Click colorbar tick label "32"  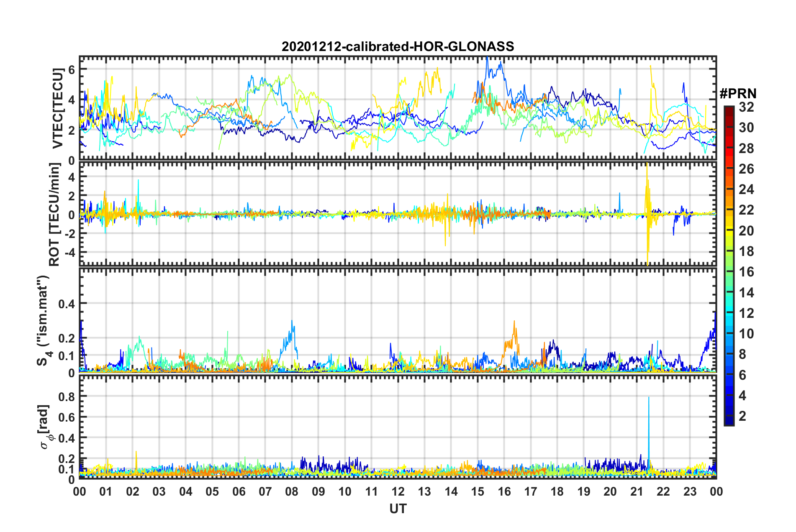pos(746,107)
